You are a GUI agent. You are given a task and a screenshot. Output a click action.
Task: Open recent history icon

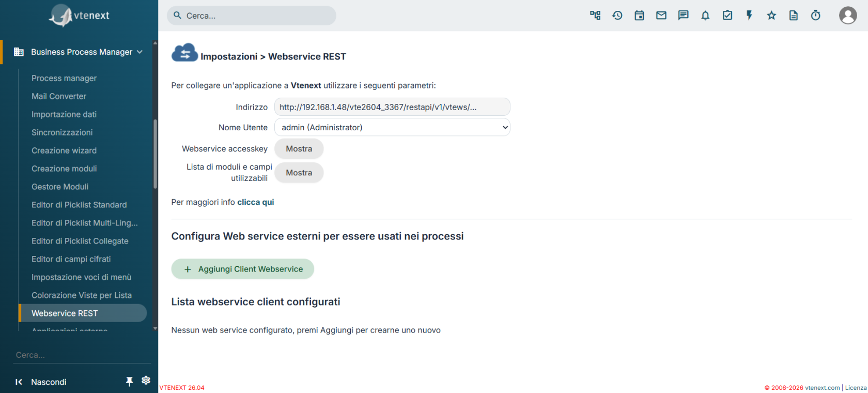pyautogui.click(x=617, y=16)
